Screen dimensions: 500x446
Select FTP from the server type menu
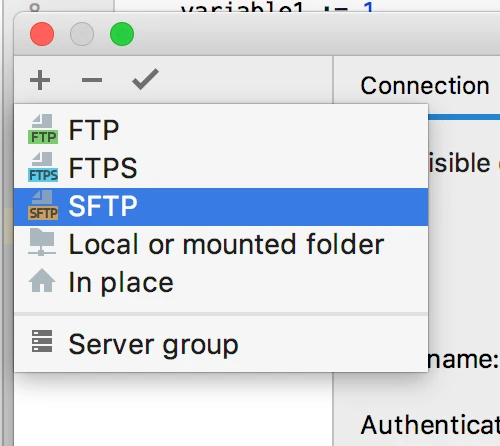click(221, 130)
